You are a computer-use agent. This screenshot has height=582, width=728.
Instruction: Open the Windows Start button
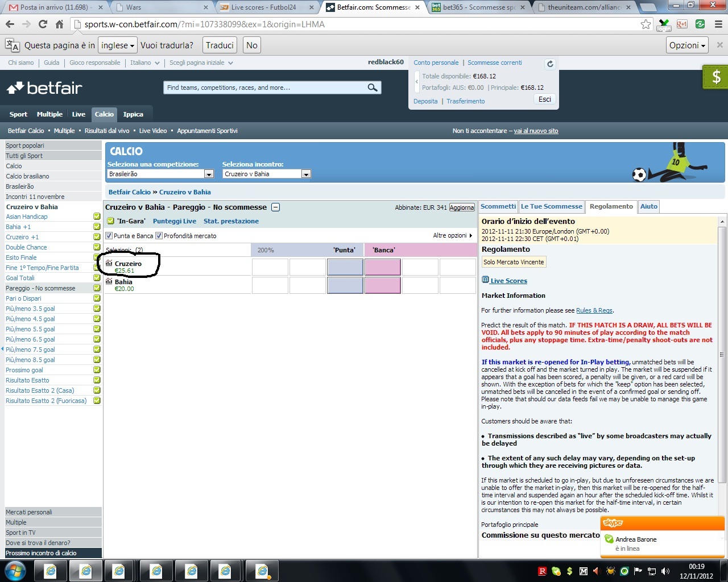click(15, 571)
